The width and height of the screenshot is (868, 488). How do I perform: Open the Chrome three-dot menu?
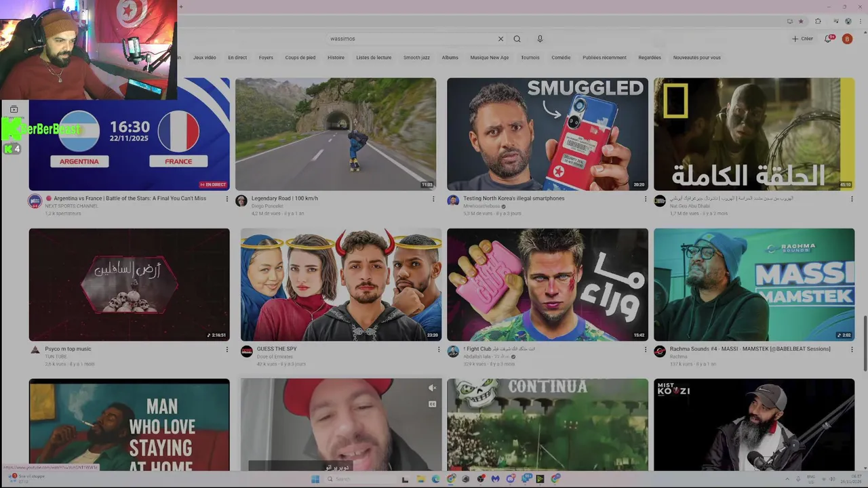pyautogui.click(x=860, y=21)
